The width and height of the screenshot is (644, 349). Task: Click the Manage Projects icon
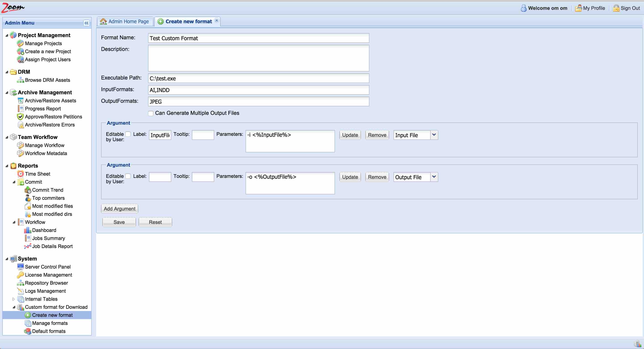click(20, 44)
